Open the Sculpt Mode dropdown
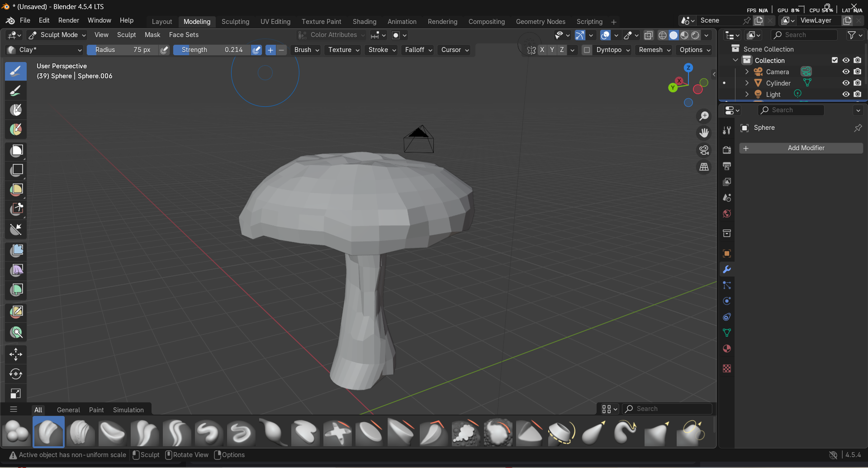868x468 pixels. pos(57,35)
